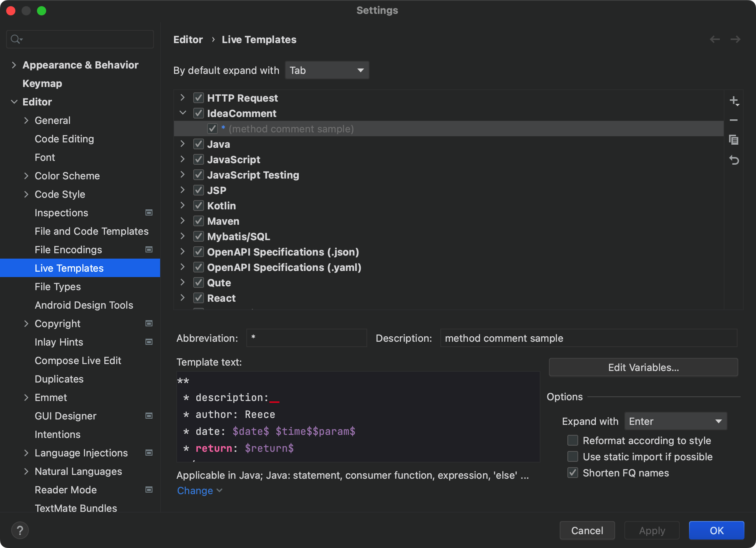756x548 pixels.
Task: Click the project-level icon beside Reader Mode
Action: [149, 490]
